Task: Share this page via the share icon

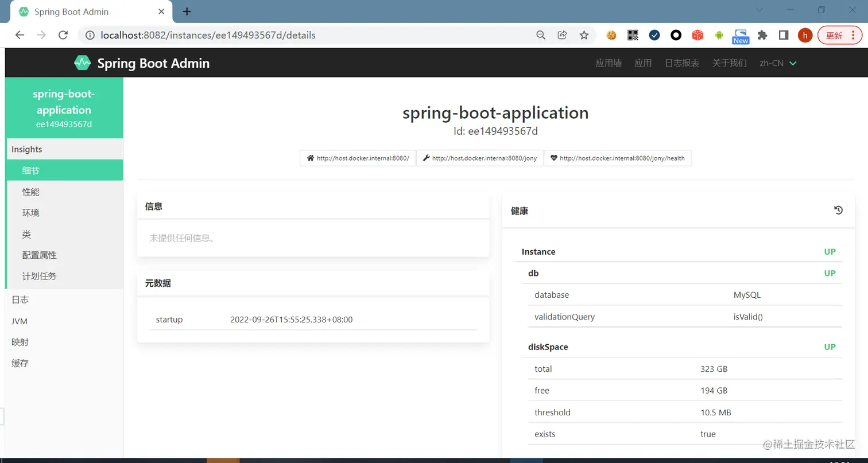Action: 563,35
